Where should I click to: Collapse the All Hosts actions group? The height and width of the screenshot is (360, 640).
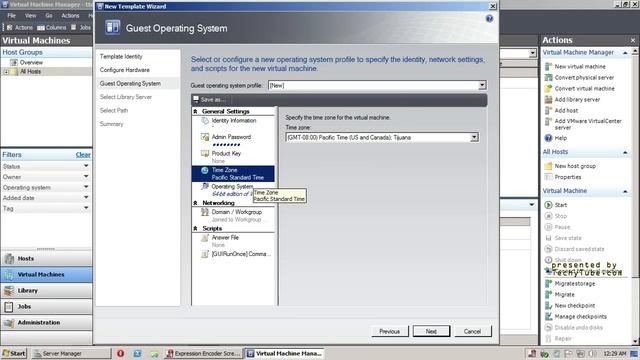625,152
